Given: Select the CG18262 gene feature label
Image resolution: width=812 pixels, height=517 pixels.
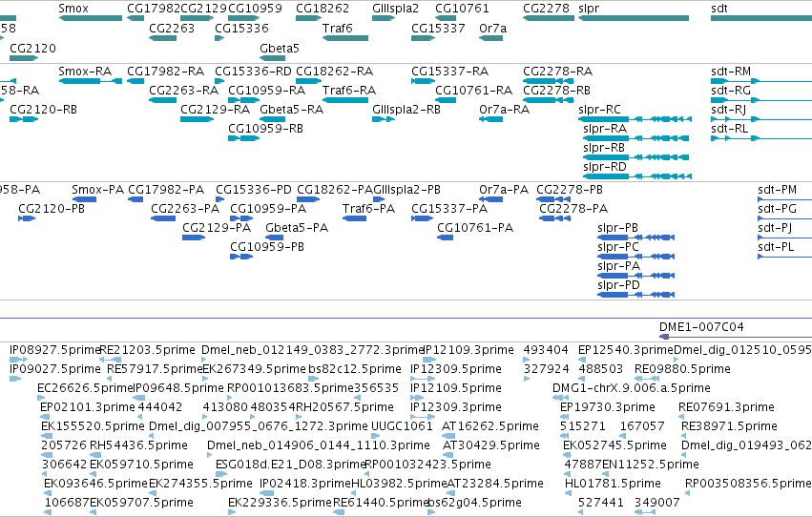Looking at the screenshot, I should tap(323, 9).
